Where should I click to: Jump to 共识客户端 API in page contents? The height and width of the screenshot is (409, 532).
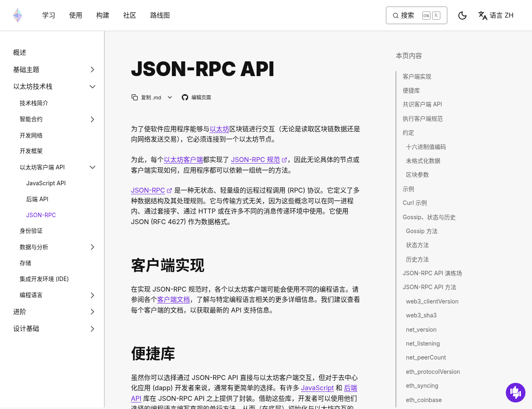(422, 104)
